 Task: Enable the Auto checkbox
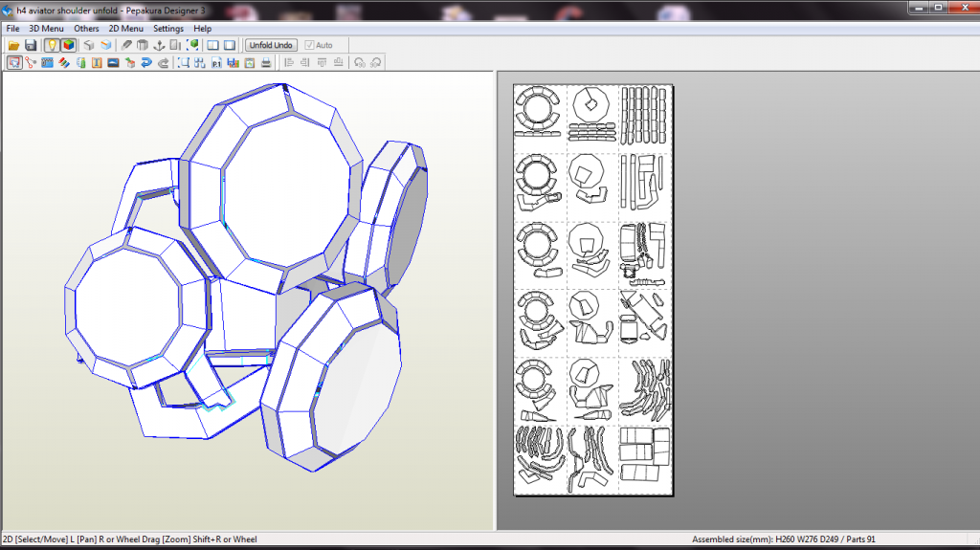coord(309,45)
